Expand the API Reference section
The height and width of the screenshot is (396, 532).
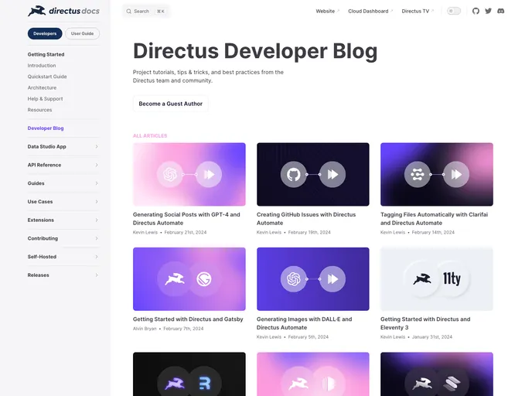[x=63, y=165]
